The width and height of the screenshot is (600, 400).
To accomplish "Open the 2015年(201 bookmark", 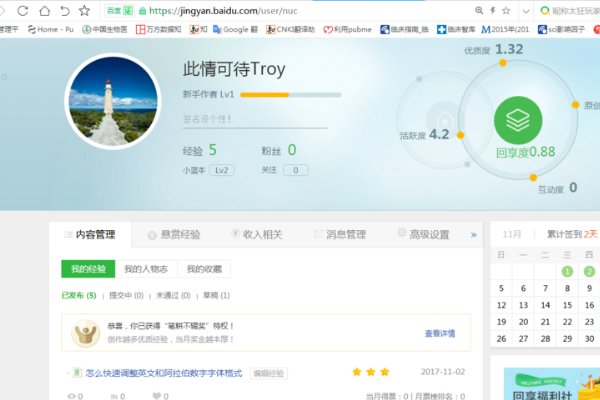I will (x=505, y=29).
